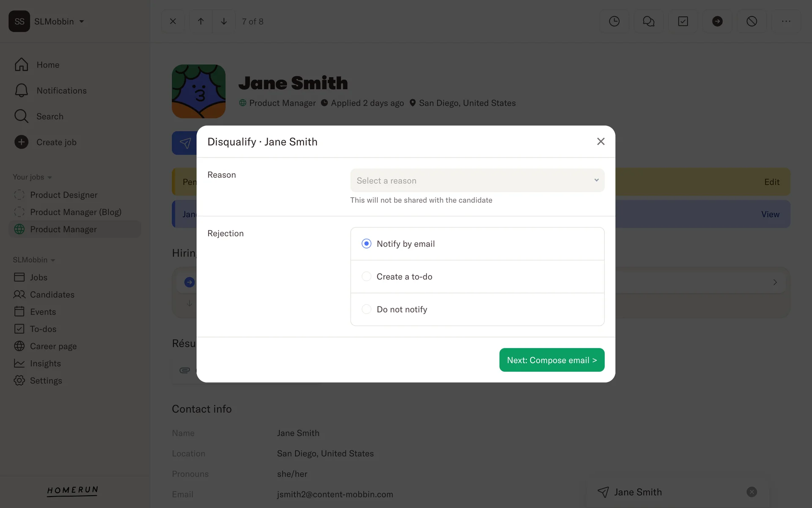Click the Edit link on the yellow banner

click(771, 182)
